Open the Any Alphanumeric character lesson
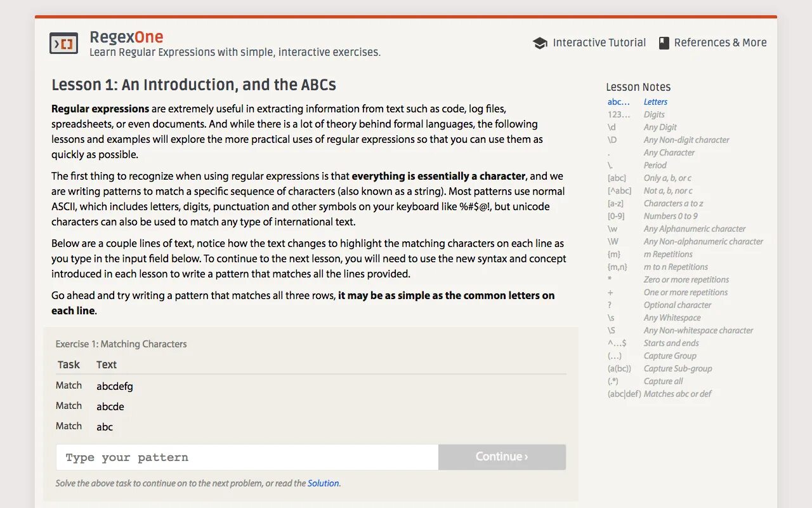 694,229
